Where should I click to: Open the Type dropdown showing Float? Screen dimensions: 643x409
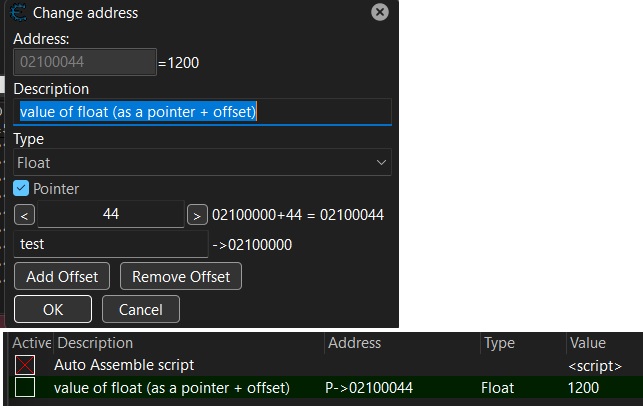[203, 162]
